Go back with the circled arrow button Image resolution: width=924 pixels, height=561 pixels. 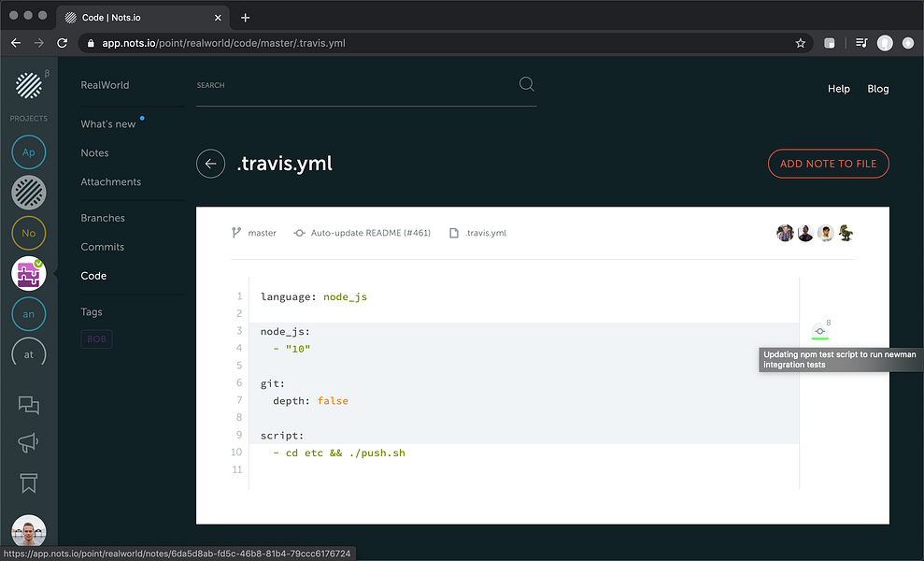click(x=210, y=164)
